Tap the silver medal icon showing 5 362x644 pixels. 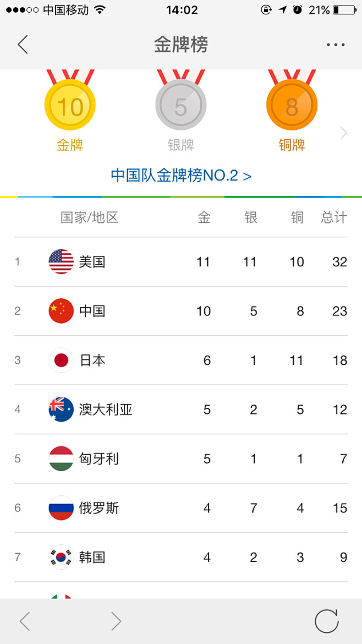tap(181, 105)
